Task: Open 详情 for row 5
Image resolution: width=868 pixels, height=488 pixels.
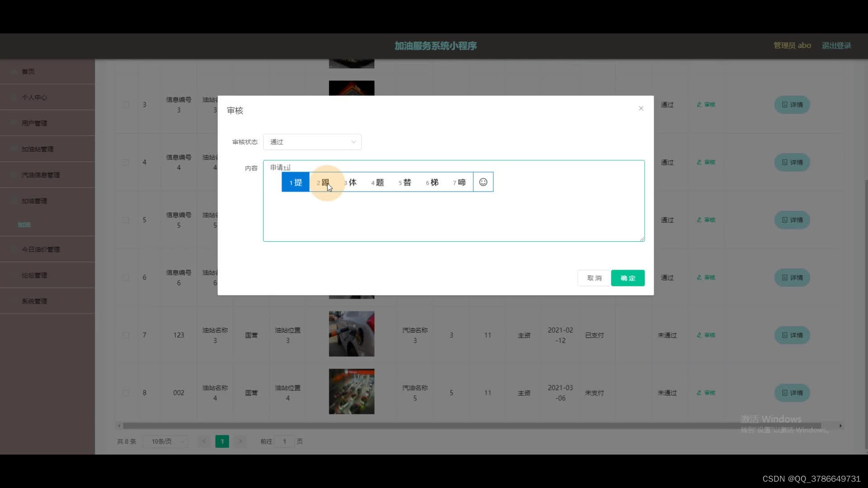Action: 792,220
